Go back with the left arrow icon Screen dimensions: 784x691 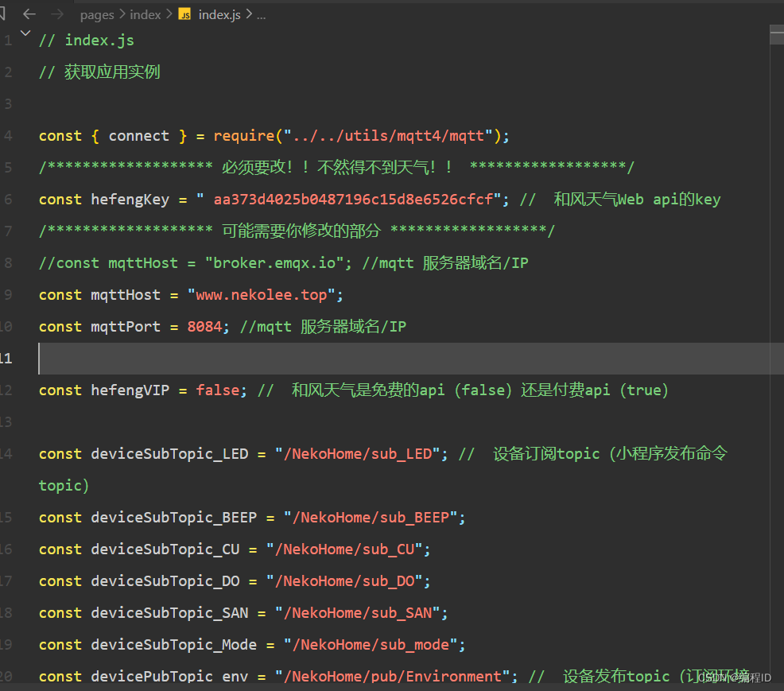click(x=29, y=14)
